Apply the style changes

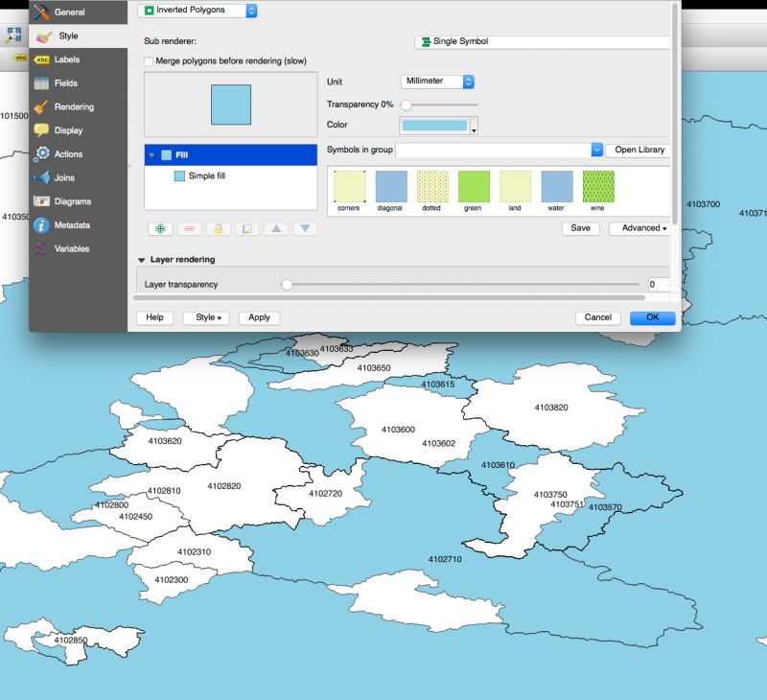click(259, 317)
